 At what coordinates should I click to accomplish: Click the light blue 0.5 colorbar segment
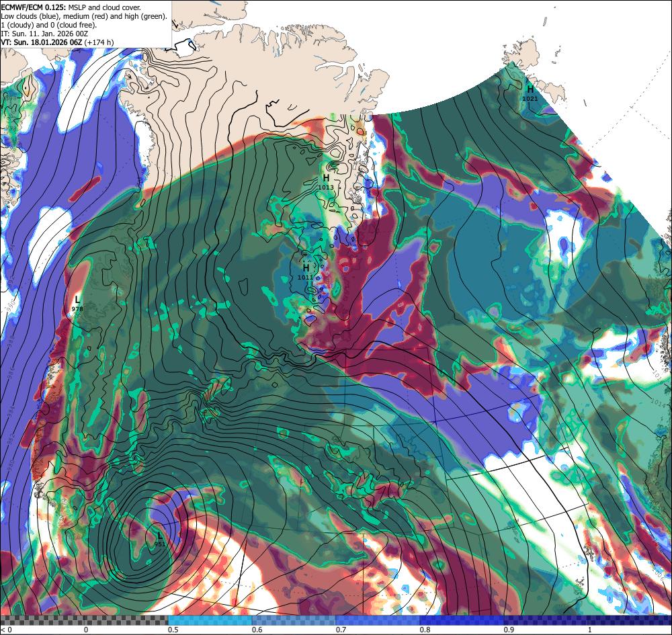click(210, 620)
